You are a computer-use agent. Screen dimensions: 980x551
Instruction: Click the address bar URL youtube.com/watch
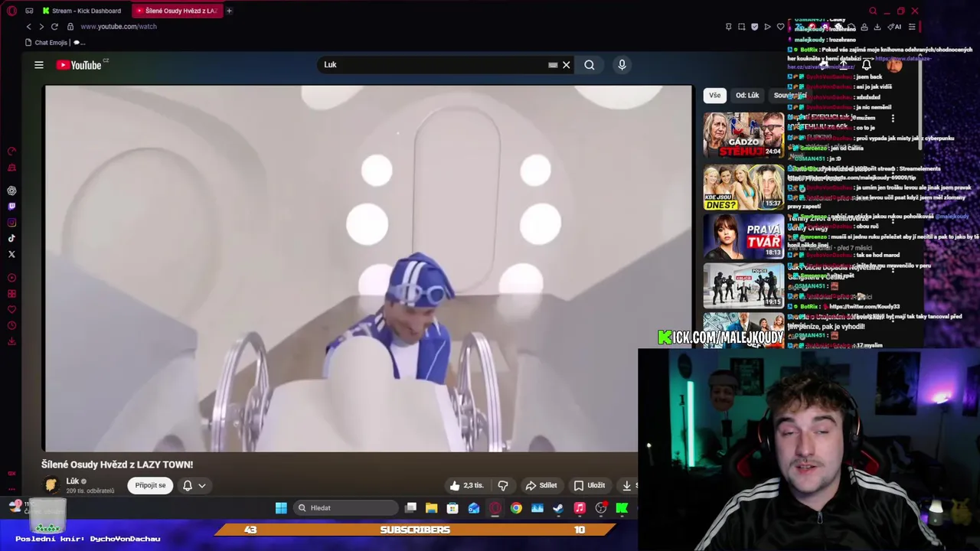(x=119, y=26)
